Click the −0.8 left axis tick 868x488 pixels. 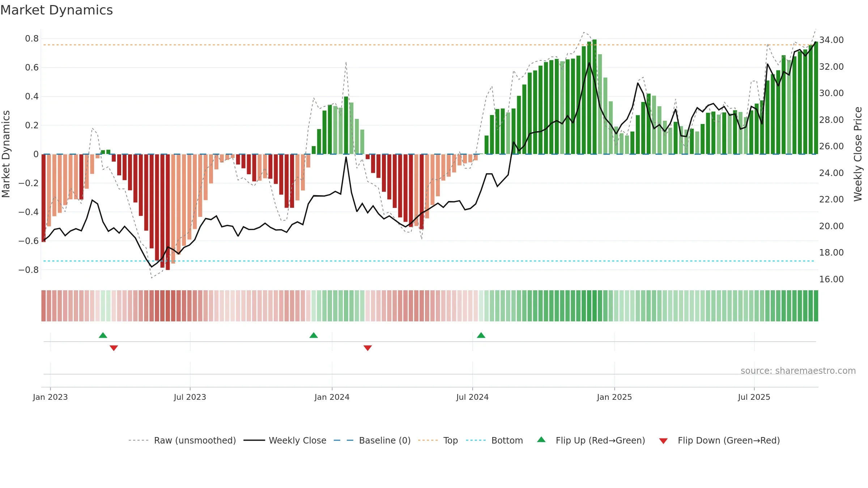click(29, 270)
